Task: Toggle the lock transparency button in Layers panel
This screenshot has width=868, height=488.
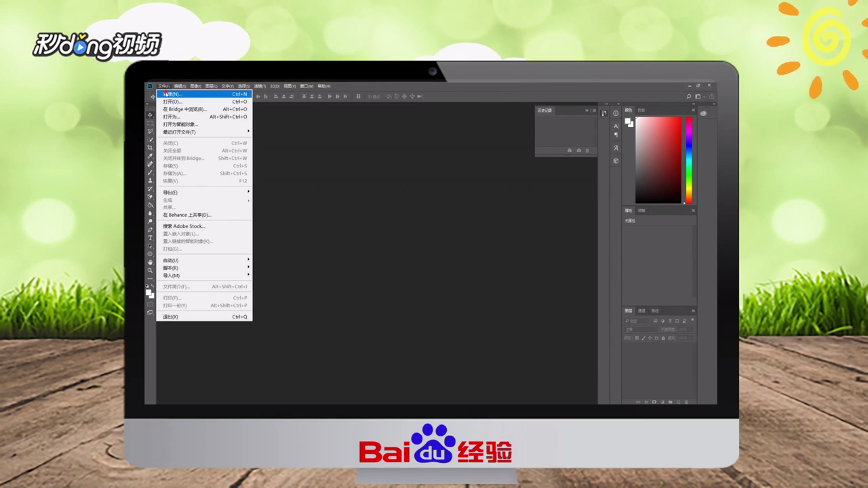Action: [637, 338]
